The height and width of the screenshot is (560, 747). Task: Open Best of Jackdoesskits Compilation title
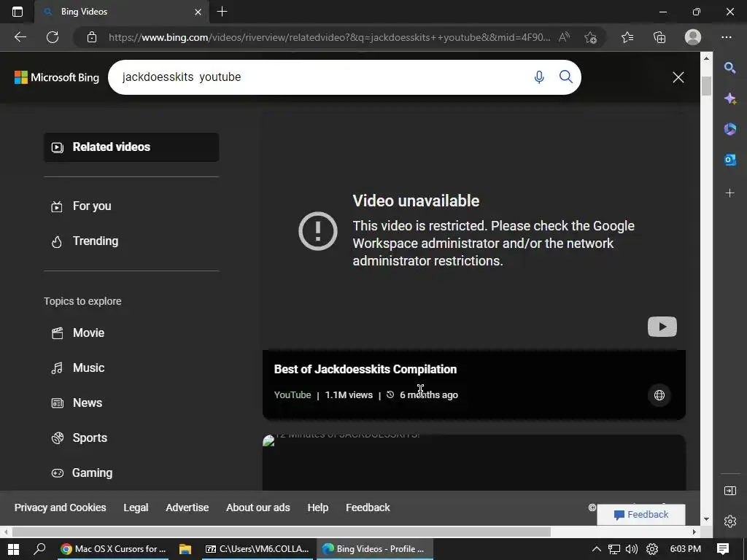click(365, 369)
